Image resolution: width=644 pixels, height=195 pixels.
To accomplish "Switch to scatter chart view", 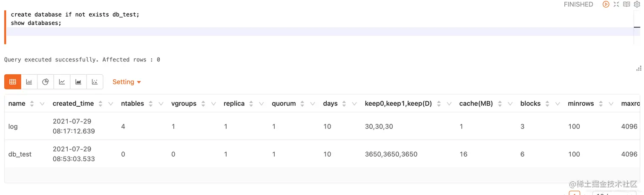I will (x=95, y=82).
